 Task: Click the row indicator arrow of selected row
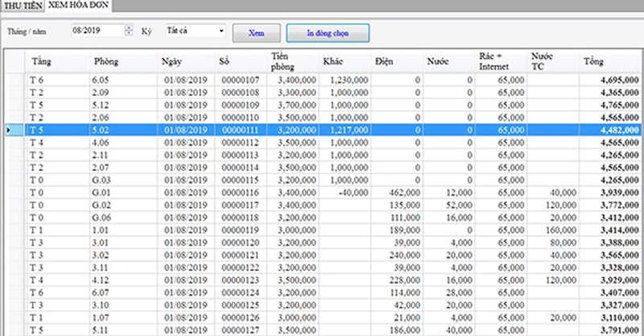pos(9,131)
